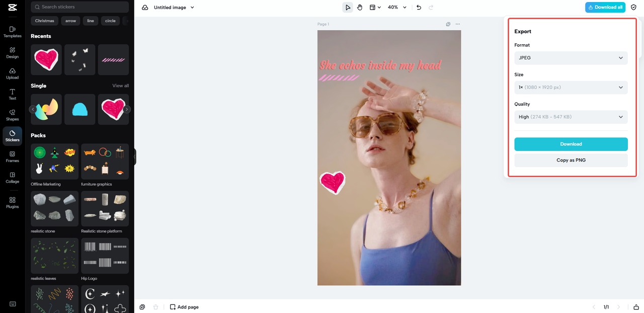Open the Size dropdown showing 1x
Viewport: 644px width, 313px height.
click(571, 88)
